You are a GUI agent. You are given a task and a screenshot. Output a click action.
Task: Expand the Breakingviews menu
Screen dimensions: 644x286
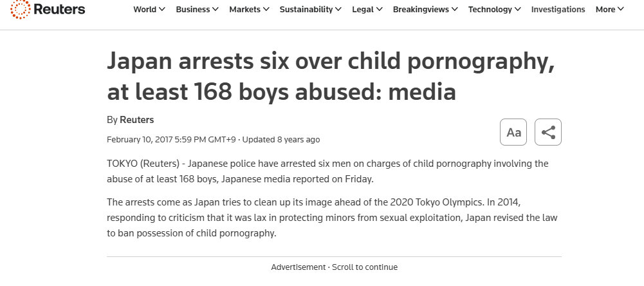pyautogui.click(x=425, y=10)
